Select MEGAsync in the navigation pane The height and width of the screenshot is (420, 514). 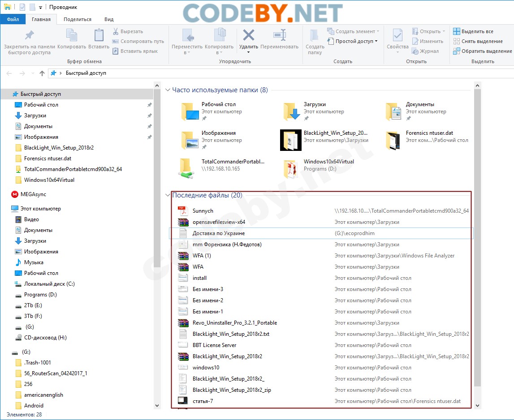(x=33, y=194)
